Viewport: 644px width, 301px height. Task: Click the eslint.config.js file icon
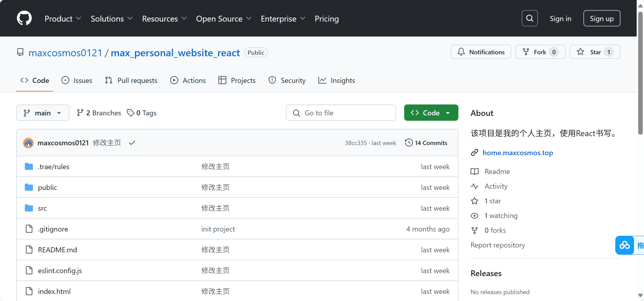click(29, 270)
